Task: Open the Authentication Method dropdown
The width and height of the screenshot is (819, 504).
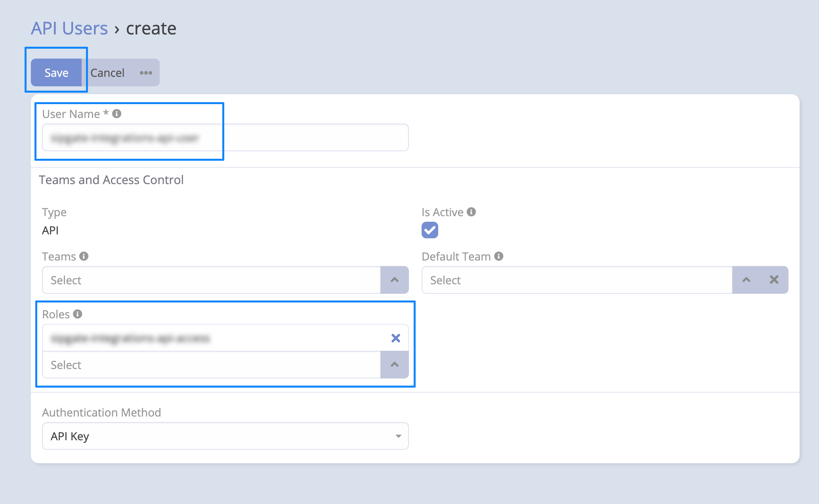Action: [x=225, y=436]
